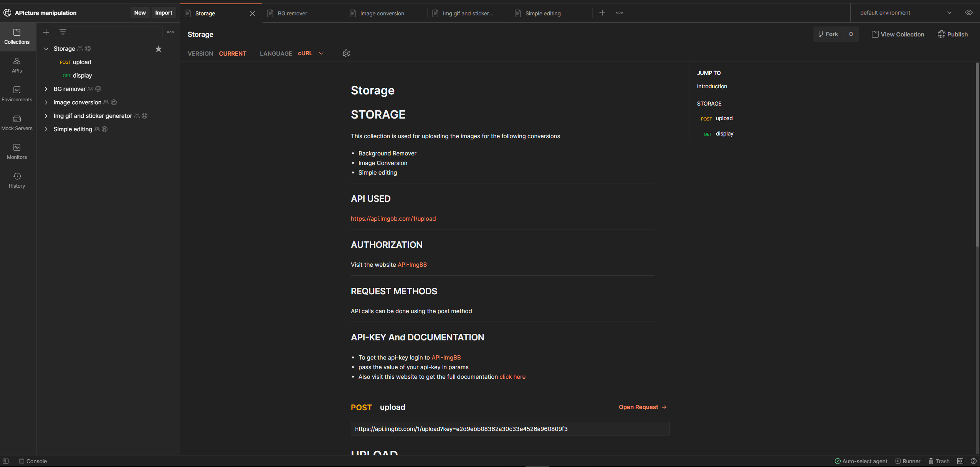Click the create new collection plus icon

coord(46,32)
